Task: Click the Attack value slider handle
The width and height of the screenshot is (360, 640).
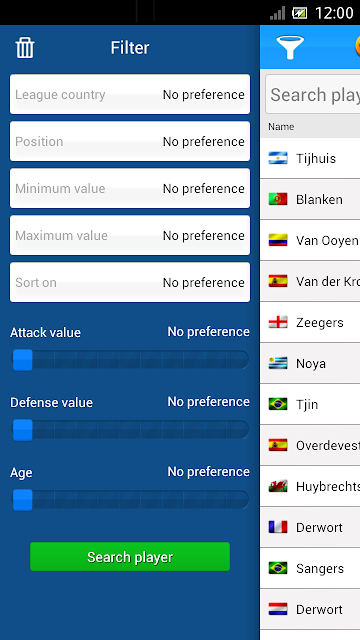Action: (x=22, y=360)
